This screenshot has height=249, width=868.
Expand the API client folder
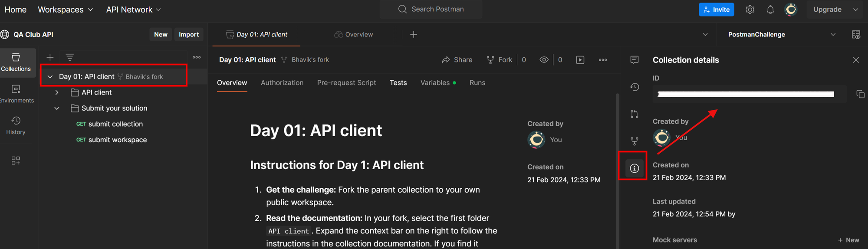pos(57,92)
